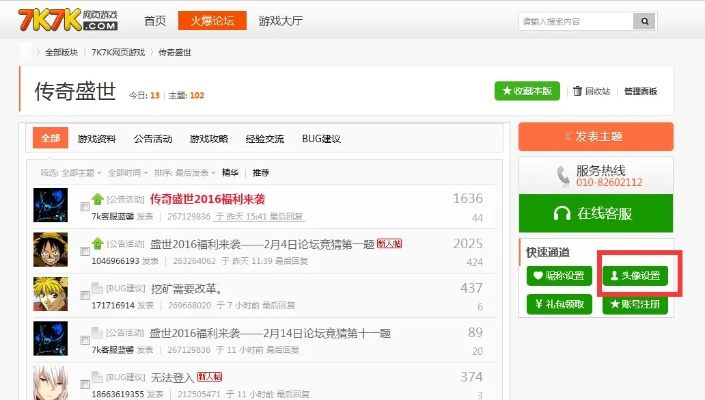
Task: Tick the checkbox for 无法登入 post
Action: click(85, 384)
